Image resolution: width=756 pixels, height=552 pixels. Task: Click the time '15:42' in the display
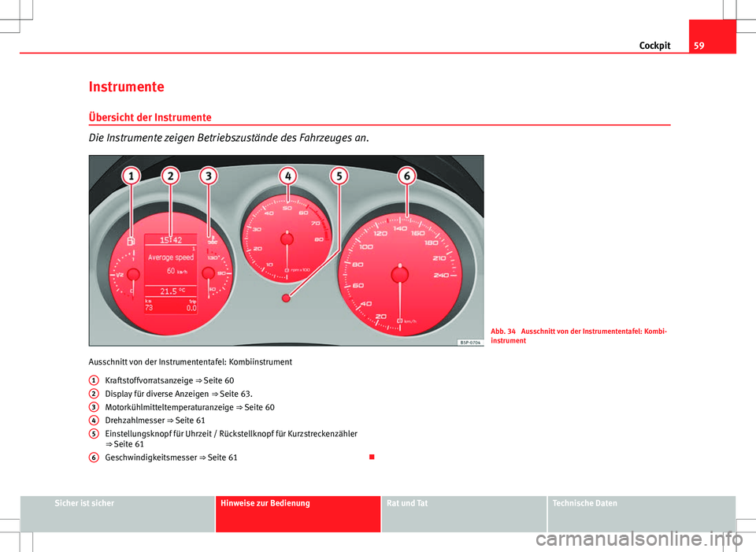point(171,240)
